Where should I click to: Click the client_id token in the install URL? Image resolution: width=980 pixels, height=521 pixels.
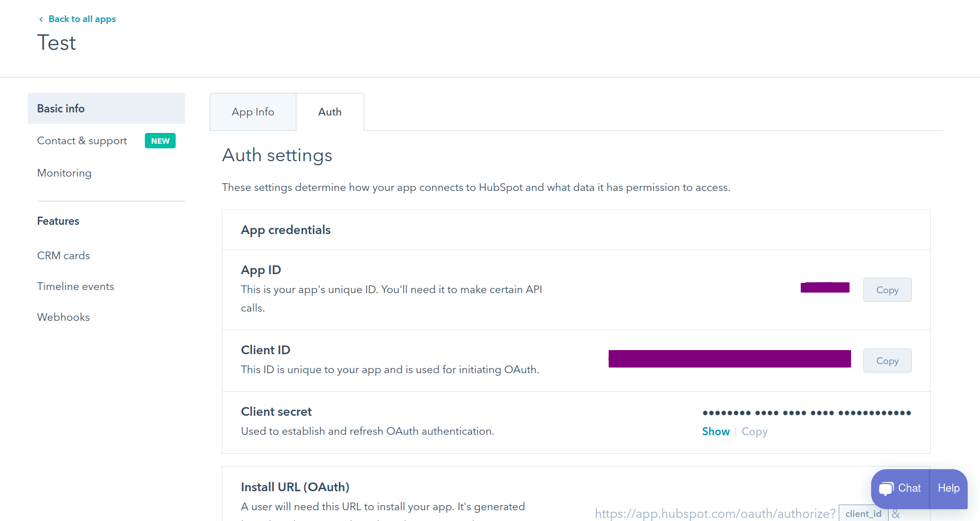863,513
